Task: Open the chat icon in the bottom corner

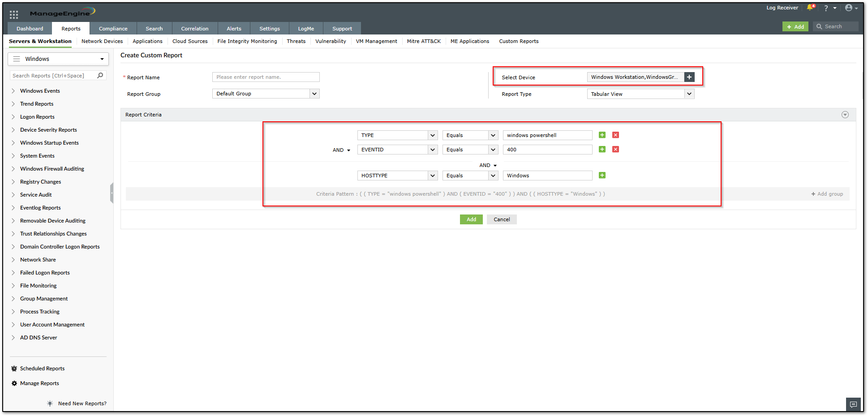Action: click(x=853, y=404)
